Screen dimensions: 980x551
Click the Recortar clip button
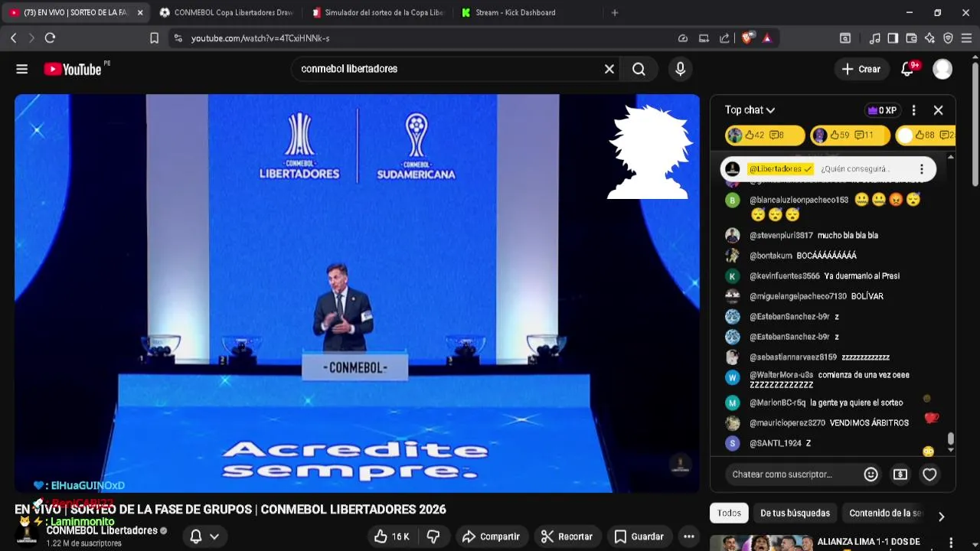[567, 536]
